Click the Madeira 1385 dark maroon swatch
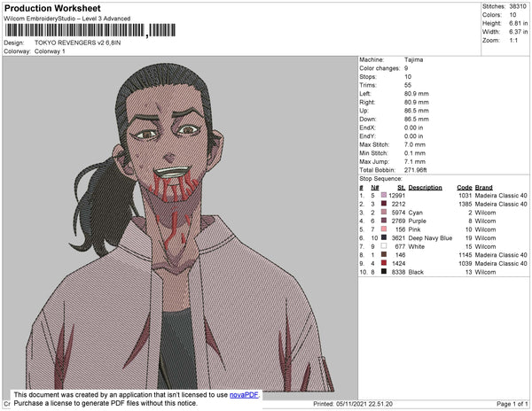 (384, 204)
